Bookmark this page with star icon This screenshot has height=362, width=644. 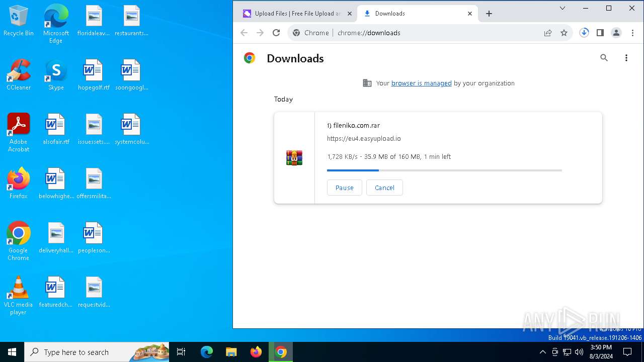[564, 33]
